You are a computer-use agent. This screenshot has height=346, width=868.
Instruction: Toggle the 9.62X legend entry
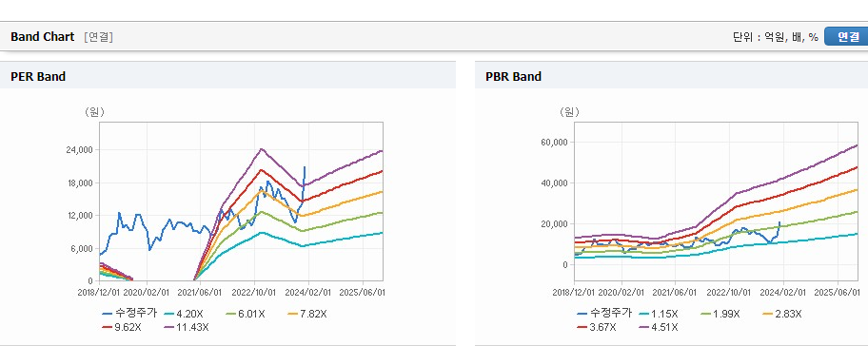[122, 327]
